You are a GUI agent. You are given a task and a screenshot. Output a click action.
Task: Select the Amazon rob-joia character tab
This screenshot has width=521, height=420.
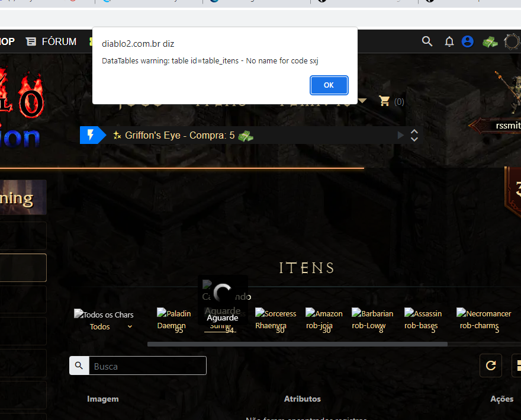324,320
